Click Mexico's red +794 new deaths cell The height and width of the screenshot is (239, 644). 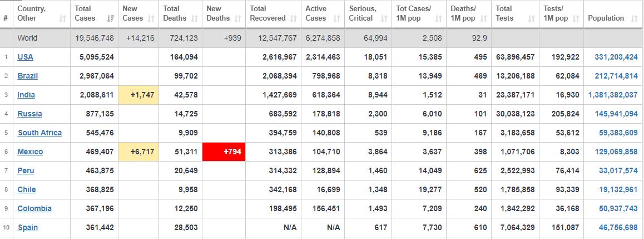pyautogui.click(x=224, y=152)
